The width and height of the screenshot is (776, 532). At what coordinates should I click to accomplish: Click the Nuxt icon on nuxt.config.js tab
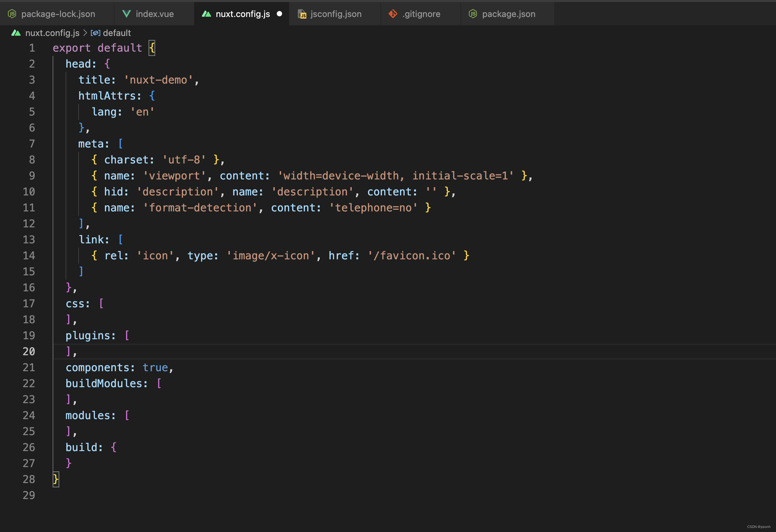click(x=206, y=14)
